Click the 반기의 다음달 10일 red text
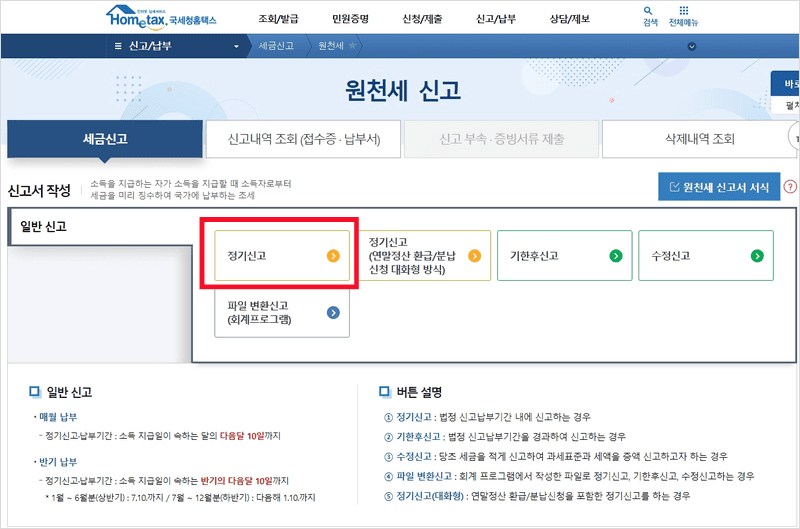Viewport: 800px width, 529px height. (237, 481)
